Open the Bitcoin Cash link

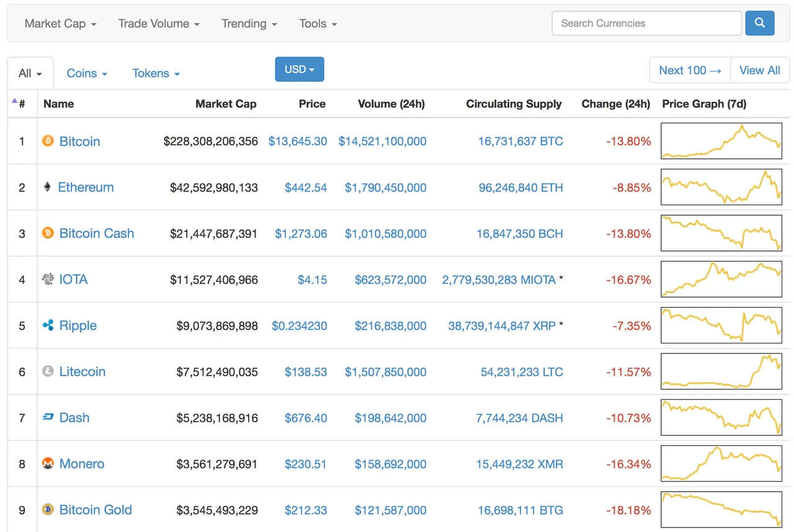tap(97, 233)
